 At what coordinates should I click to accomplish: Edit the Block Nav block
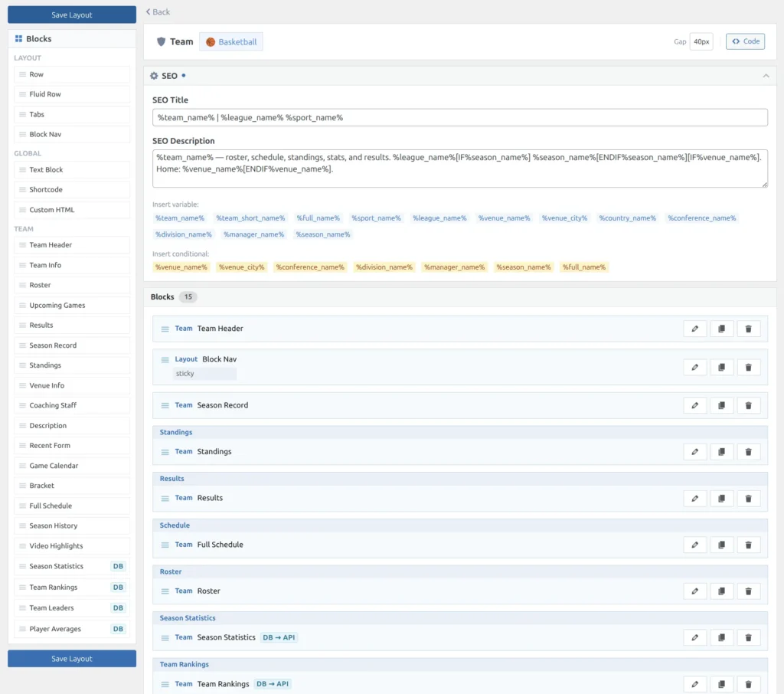pyautogui.click(x=694, y=367)
